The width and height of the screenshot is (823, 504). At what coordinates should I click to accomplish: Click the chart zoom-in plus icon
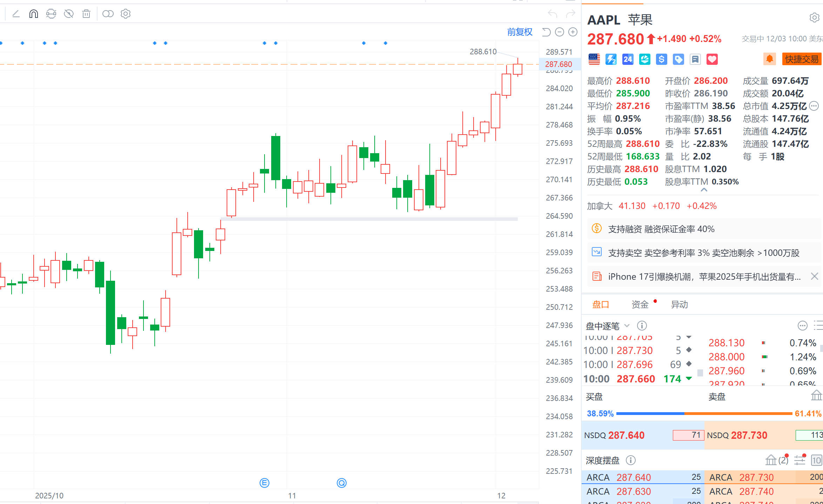pos(573,32)
